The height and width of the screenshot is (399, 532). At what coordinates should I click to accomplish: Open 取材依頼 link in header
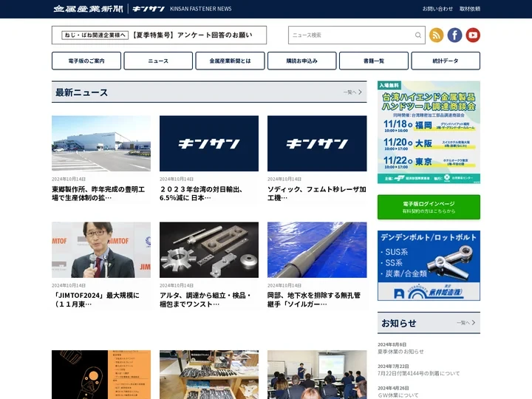470,9
